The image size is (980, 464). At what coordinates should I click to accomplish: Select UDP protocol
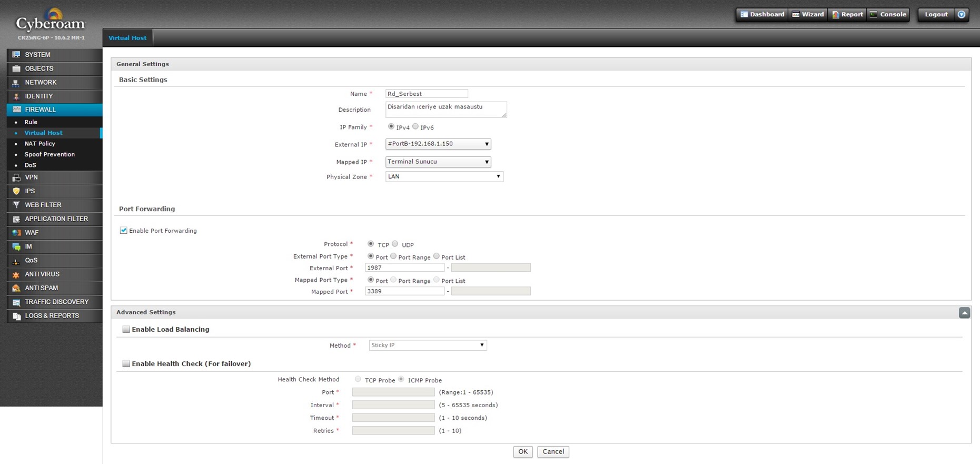(x=395, y=244)
